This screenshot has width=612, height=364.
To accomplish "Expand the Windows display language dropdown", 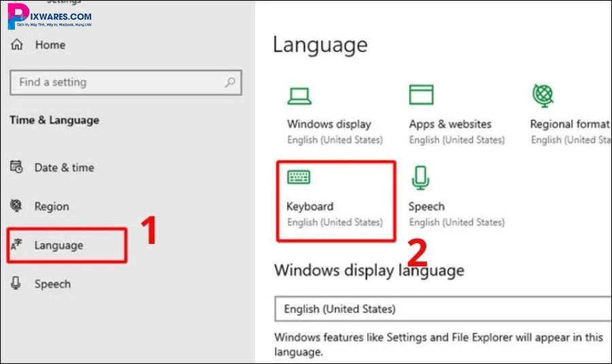I will (x=442, y=308).
